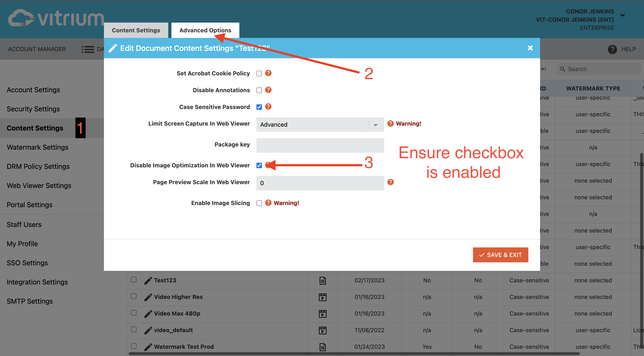Viewport: 644px width, 356px height.
Task: Expand the Conor Jenkins account menu
Action: tap(622, 16)
